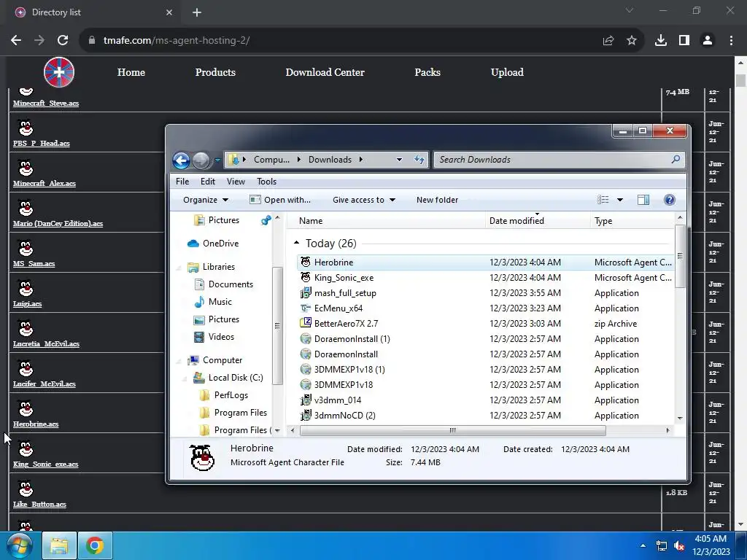Open Chrome tab search chevron

click(630, 10)
